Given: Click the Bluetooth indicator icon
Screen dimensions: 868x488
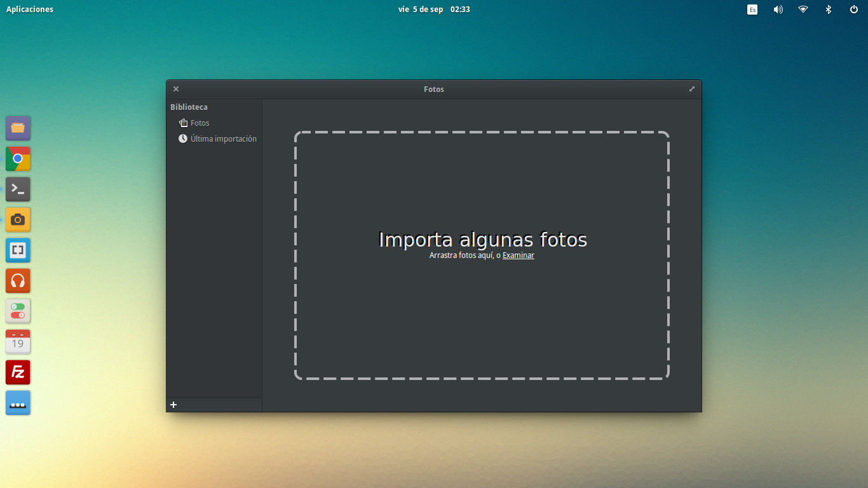Looking at the screenshot, I should (x=829, y=10).
